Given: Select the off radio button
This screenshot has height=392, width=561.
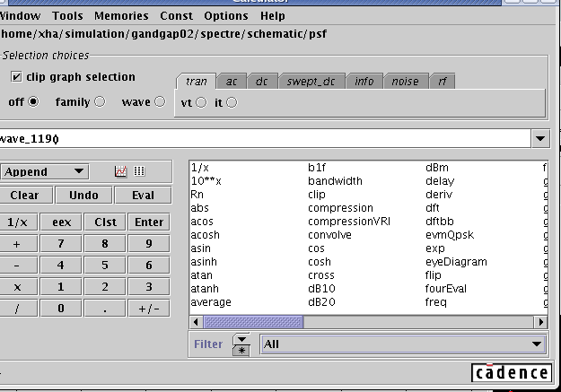Looking at the screenshot, I should (33, 102).
